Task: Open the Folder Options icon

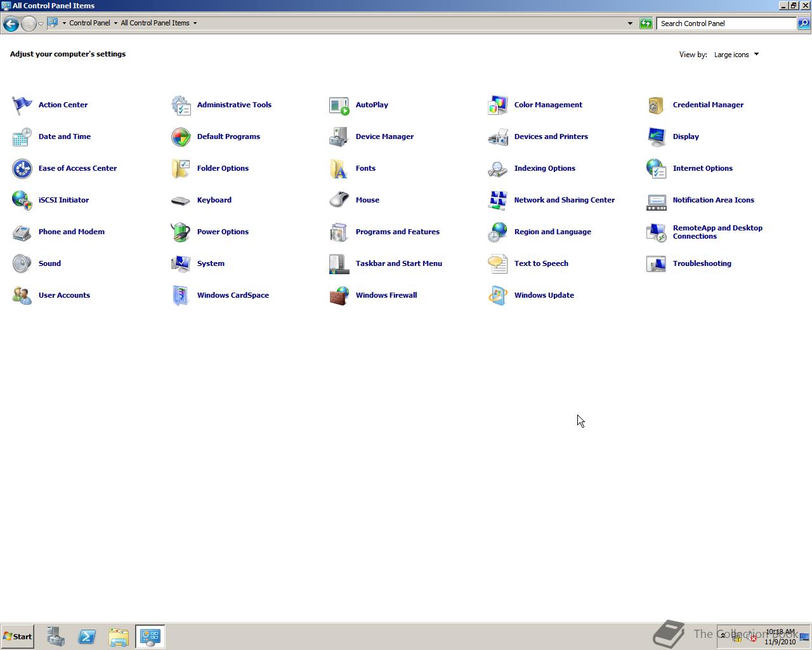Action: 181,168
